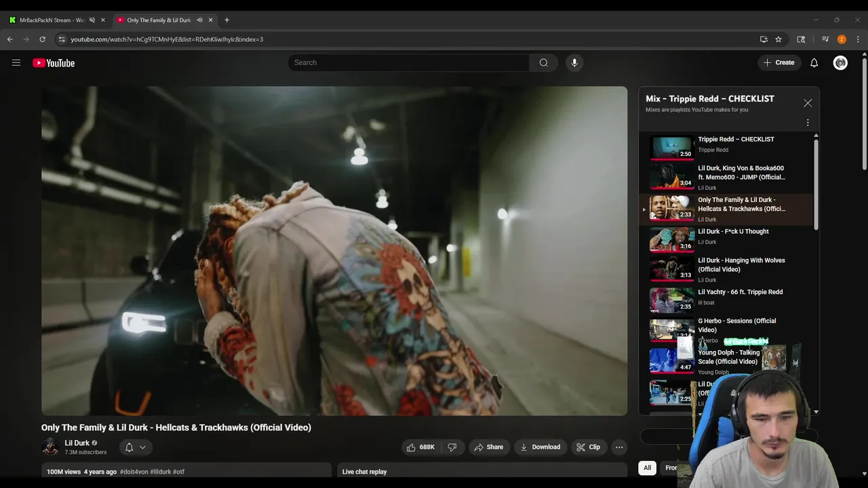Like the video with thumbs up

click(x=420, y=447)
